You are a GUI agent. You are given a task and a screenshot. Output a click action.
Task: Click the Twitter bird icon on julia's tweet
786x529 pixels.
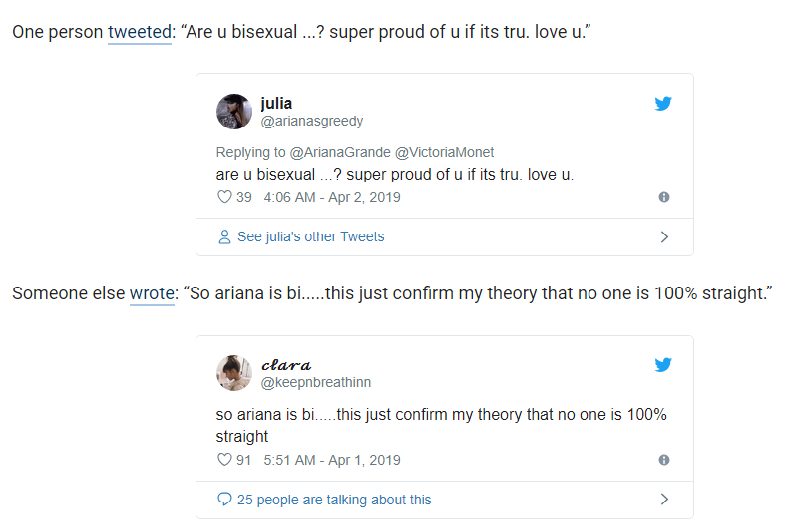[x=663, y=104]
